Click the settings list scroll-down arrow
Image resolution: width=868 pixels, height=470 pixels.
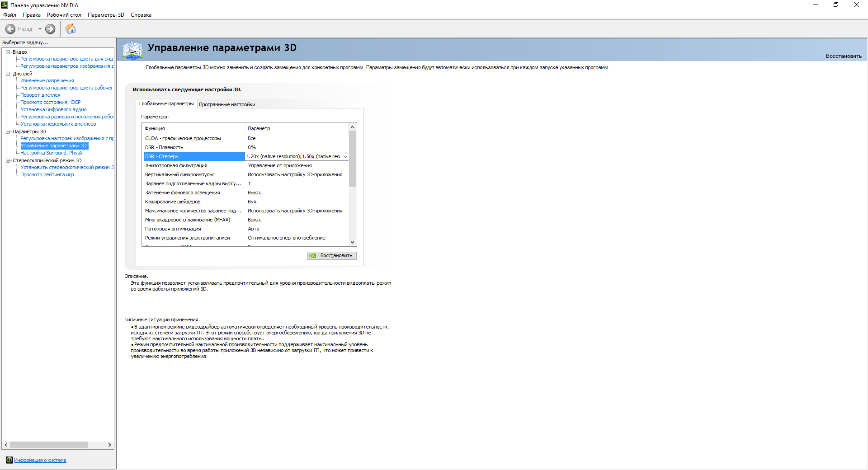(353, 242)
